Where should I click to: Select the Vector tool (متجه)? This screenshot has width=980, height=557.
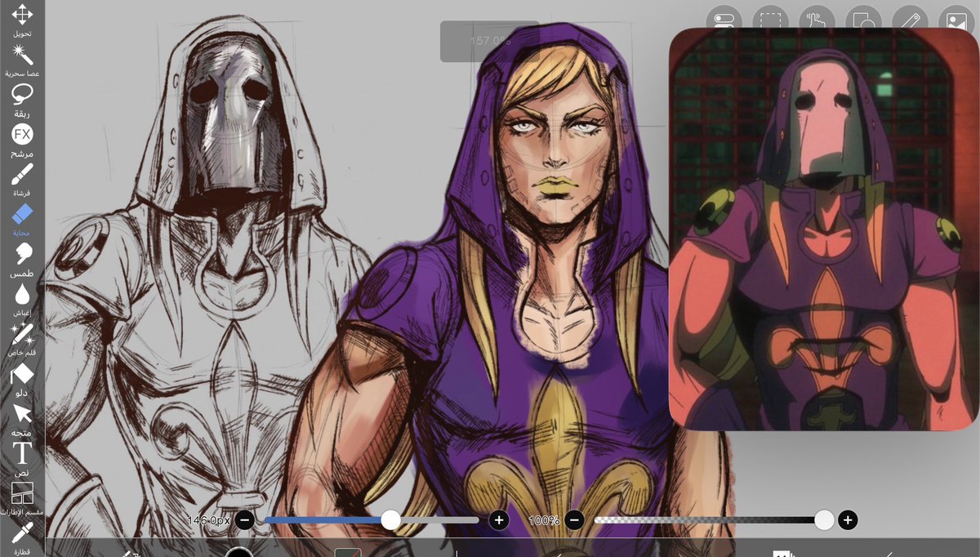(22, 419)
